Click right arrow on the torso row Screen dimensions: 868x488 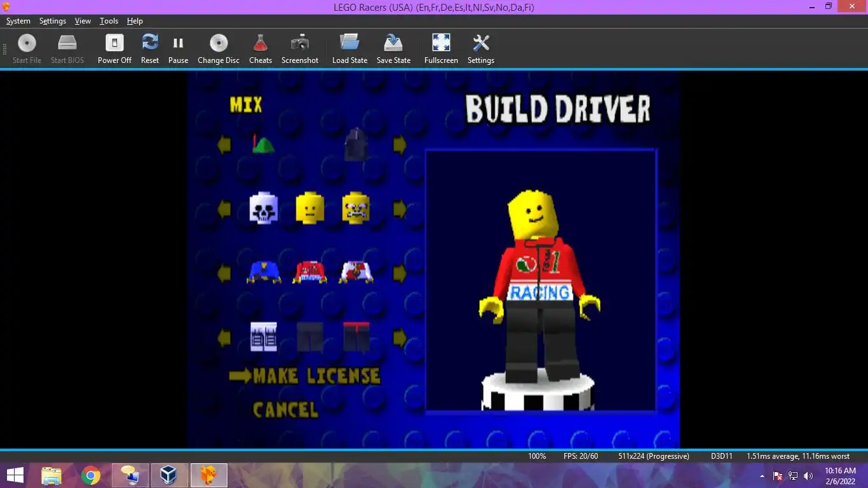point(400,273)
